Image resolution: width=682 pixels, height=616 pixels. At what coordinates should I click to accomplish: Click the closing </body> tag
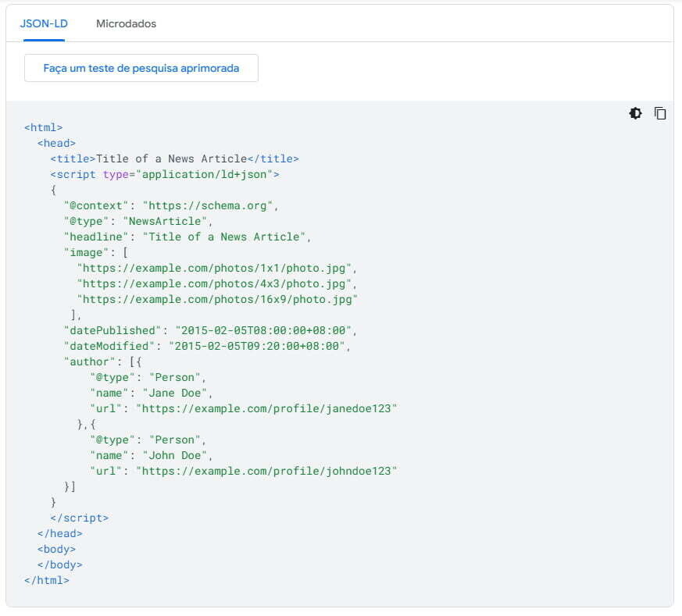[59, 565]
